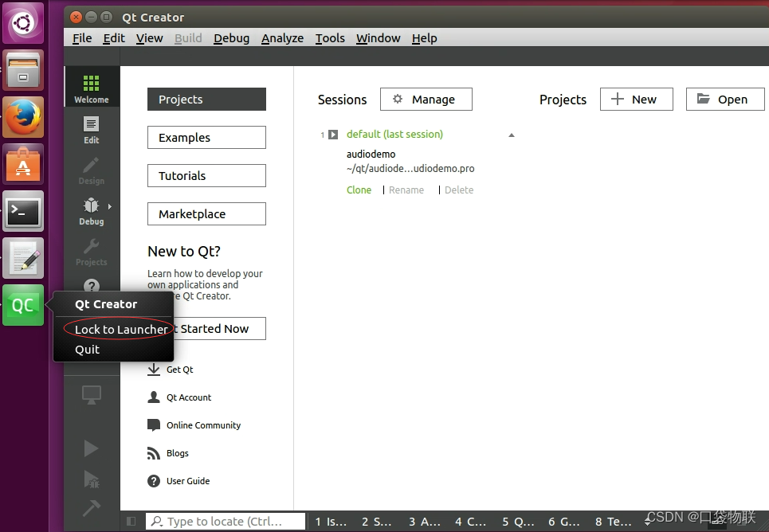Open the Blogs feed link
This screenshot has height=532, width=769.
pos(168,453)
